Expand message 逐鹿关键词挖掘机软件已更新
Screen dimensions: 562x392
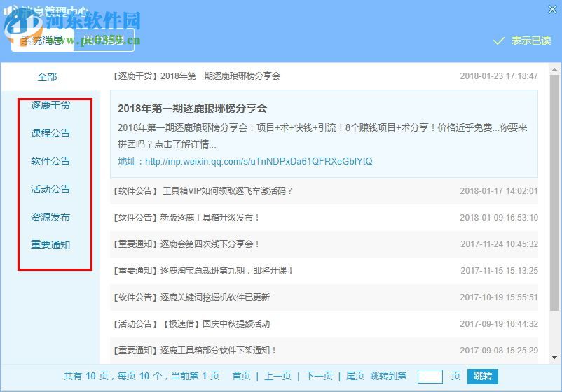point(324,297)
